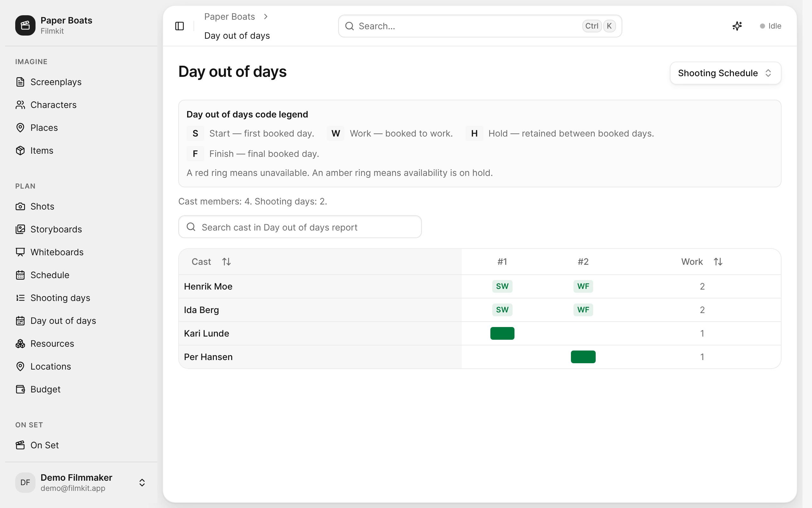Click the #2 shooting day column header
Image resolution: width=812 pixels, height=508 pixels.
coord(583,262)
